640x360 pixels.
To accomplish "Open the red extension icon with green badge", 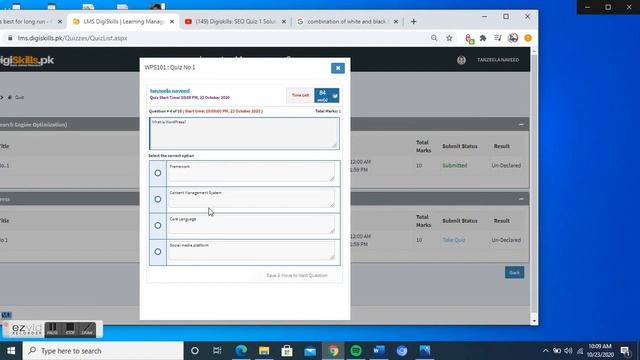I will coord(469,38).
